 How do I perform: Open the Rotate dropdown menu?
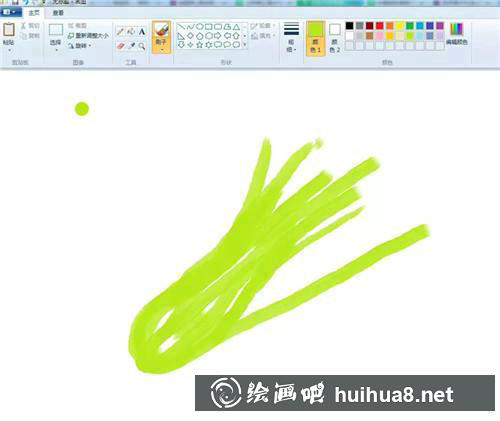click(x=80, y=46)
